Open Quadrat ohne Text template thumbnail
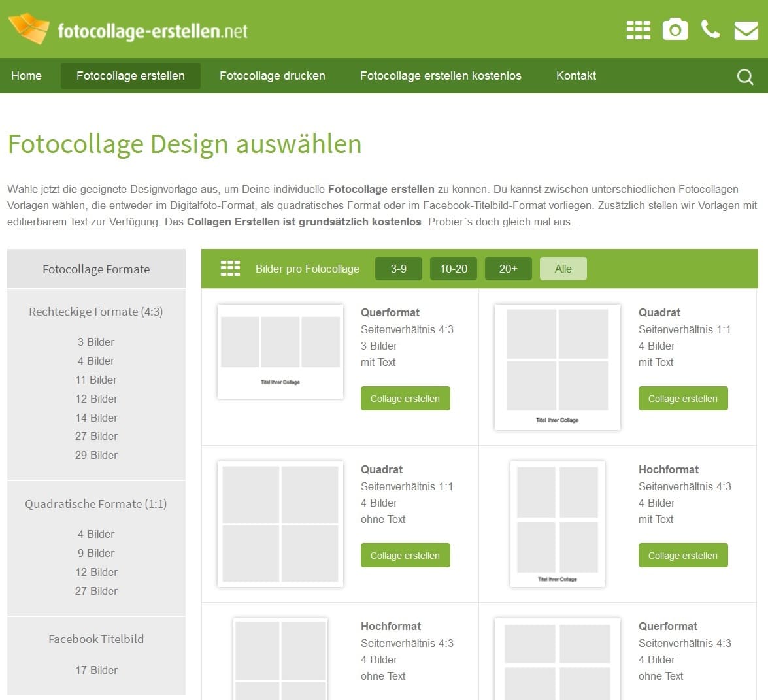768x700 pixels. (280, 524)
